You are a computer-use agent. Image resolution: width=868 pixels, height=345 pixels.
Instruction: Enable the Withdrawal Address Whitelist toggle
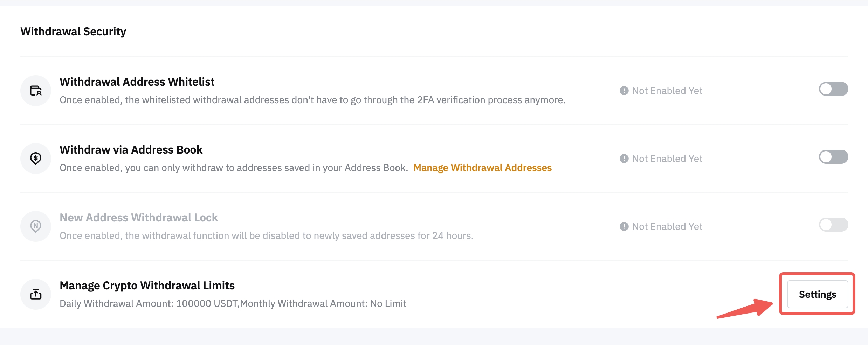point(833,89)
